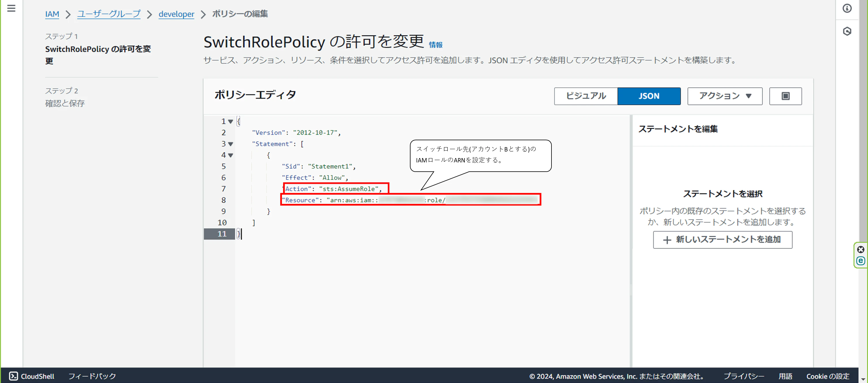This screenshot has width=868, height=383.
Task: Go to IAM breadcrumb link
Action: [x=52, y=14]
